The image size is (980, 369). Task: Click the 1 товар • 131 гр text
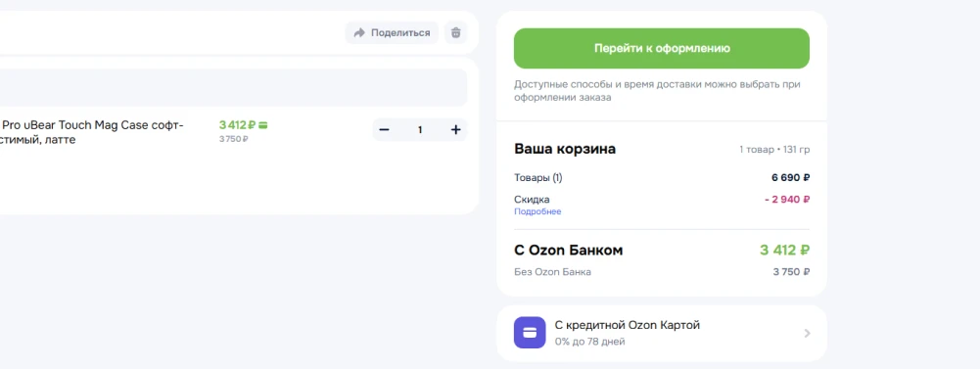pos(774,150)
